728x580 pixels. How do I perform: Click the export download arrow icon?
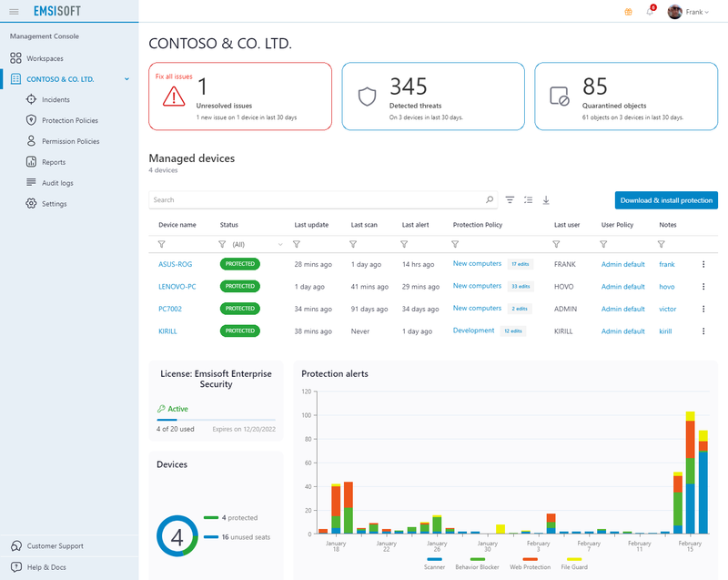546,199
